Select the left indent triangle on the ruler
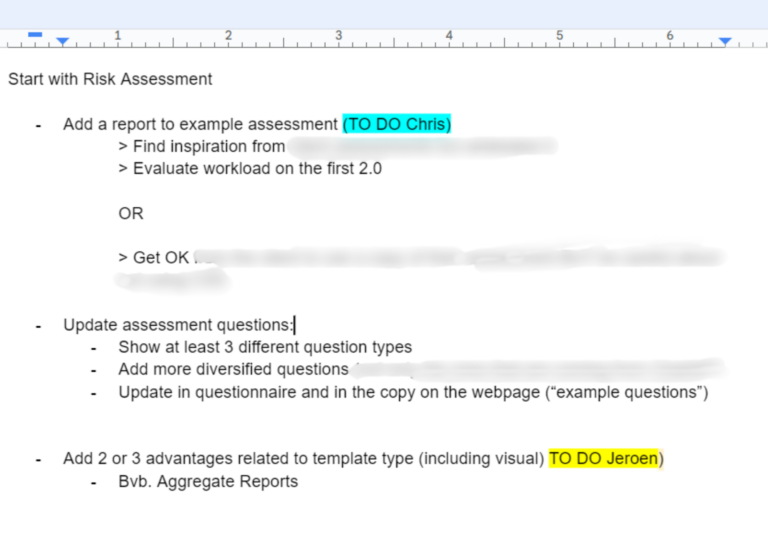This screenshot has width=768, height=543. click(x=63, y=42)
